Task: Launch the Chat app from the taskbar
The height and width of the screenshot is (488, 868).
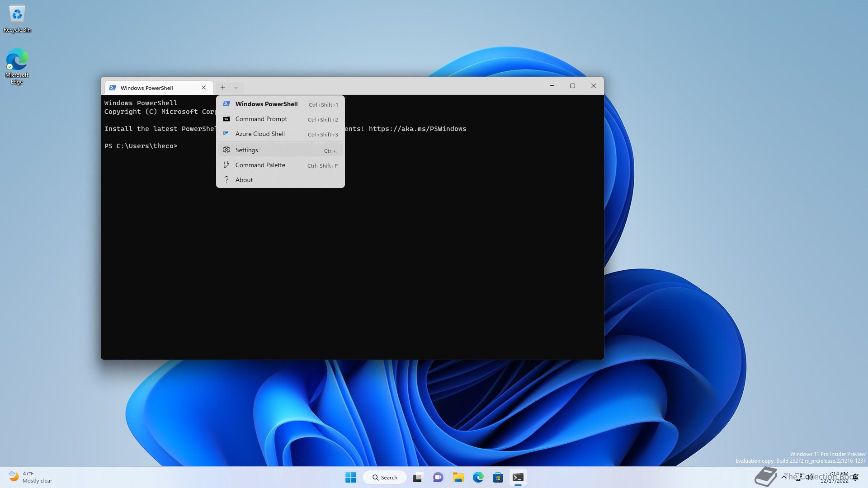Action: pyautogui.click(x=438, y=477)
